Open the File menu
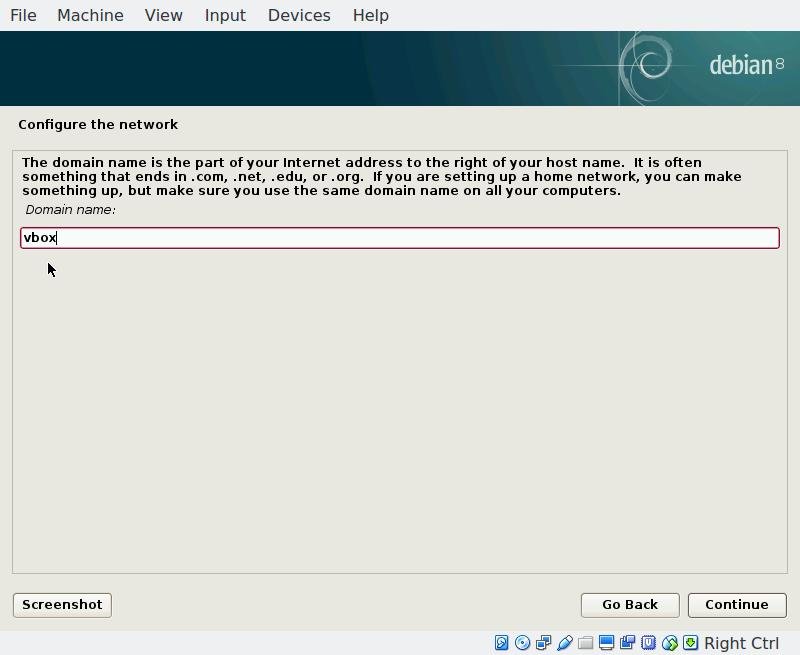The image size is (800, 655). click(x=23, y=15)
